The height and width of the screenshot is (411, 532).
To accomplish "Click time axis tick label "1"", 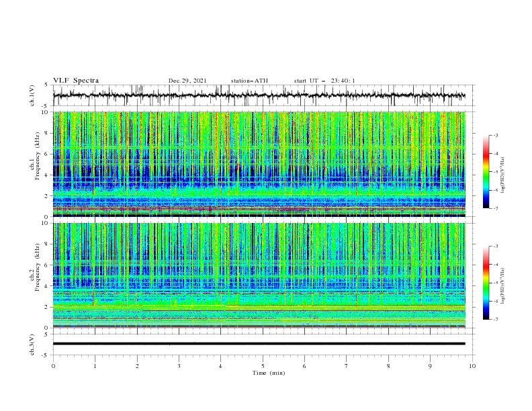I will tap(95, 366).
